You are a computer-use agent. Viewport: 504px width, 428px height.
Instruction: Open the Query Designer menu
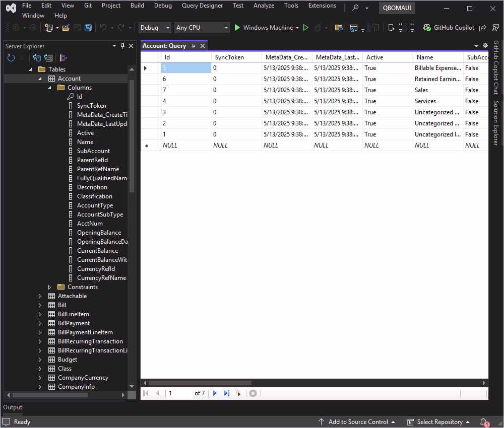click(x=202, y=6)
